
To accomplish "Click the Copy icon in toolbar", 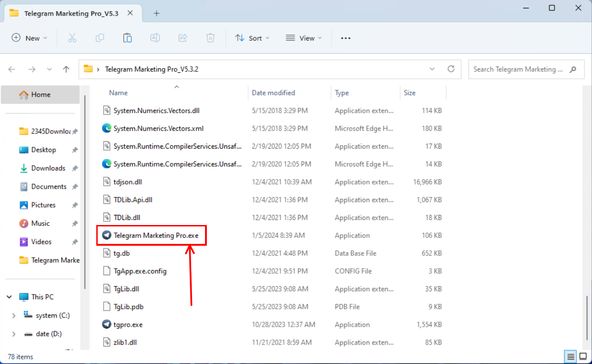I will (x=100, y=38).
